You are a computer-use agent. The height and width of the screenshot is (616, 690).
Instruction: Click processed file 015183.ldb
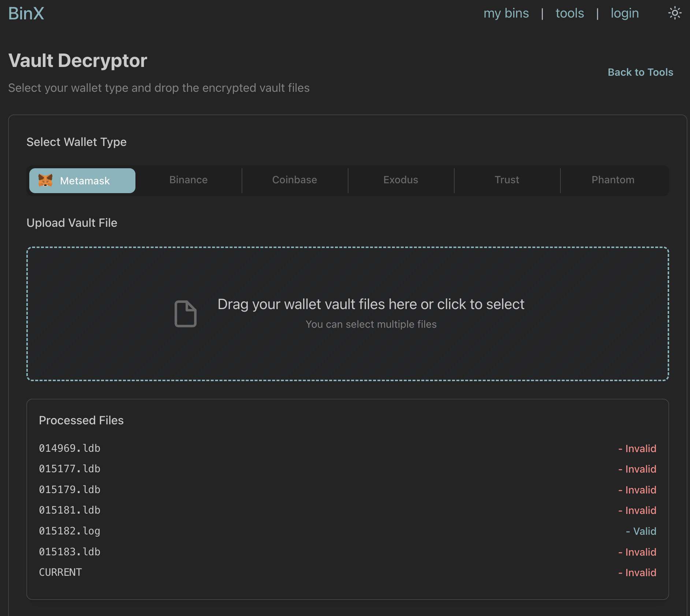pos(70,552)
